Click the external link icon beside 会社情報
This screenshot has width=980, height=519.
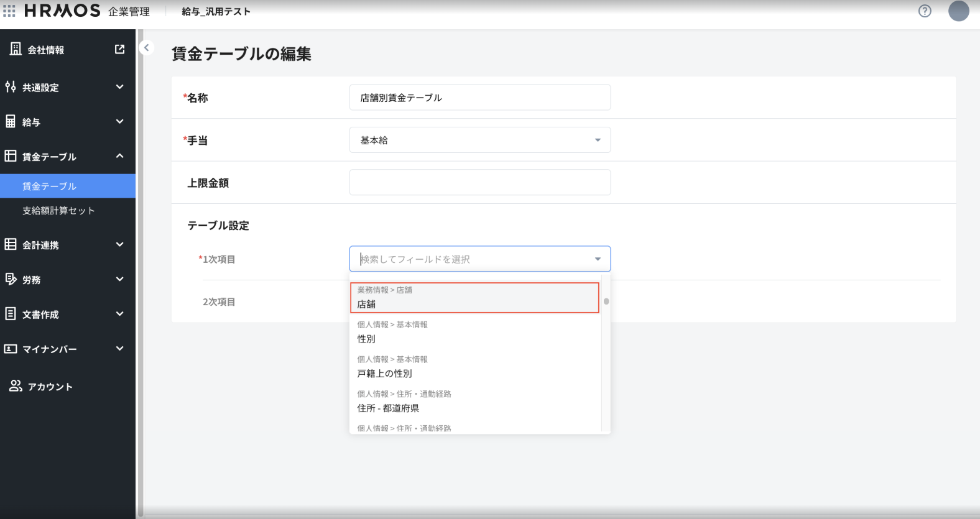coord(120,49)
